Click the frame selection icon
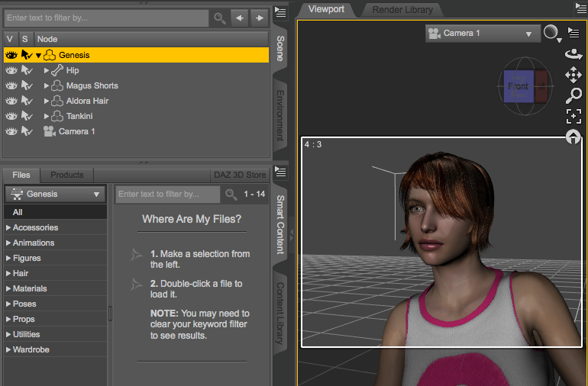This screenshot has width=588, height=386. coord(573,116)
